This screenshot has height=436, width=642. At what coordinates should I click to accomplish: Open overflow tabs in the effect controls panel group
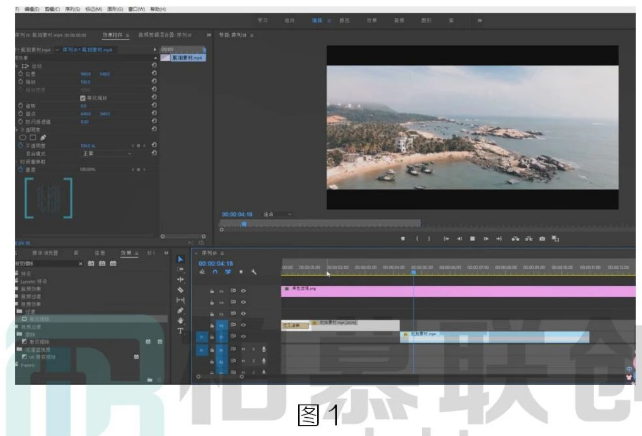click(209, 35)
